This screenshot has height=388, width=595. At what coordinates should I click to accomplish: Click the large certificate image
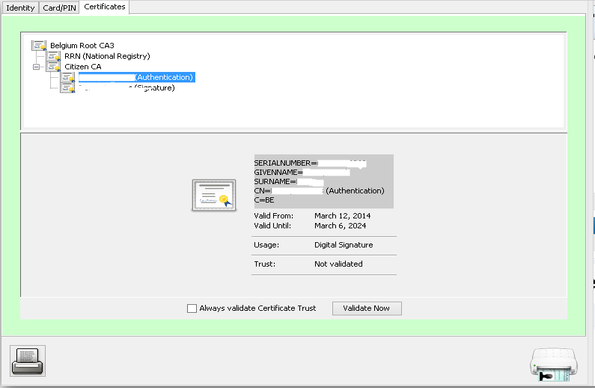tap(214, 196)
